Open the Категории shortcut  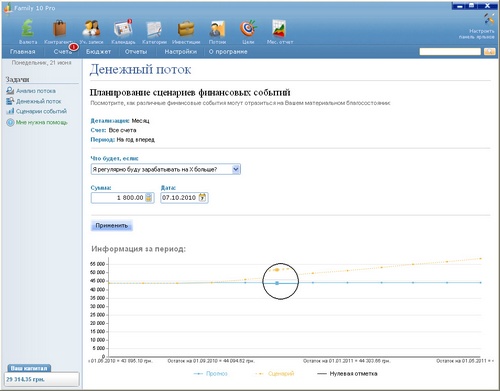154,32
